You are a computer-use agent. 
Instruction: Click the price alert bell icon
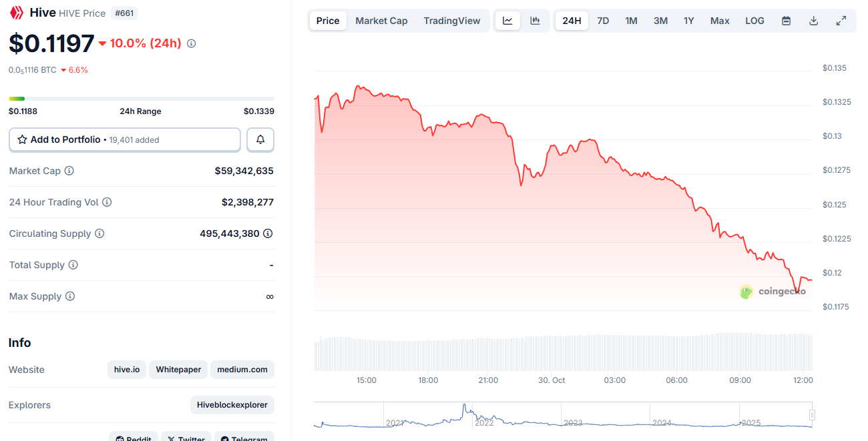(260, 140)
